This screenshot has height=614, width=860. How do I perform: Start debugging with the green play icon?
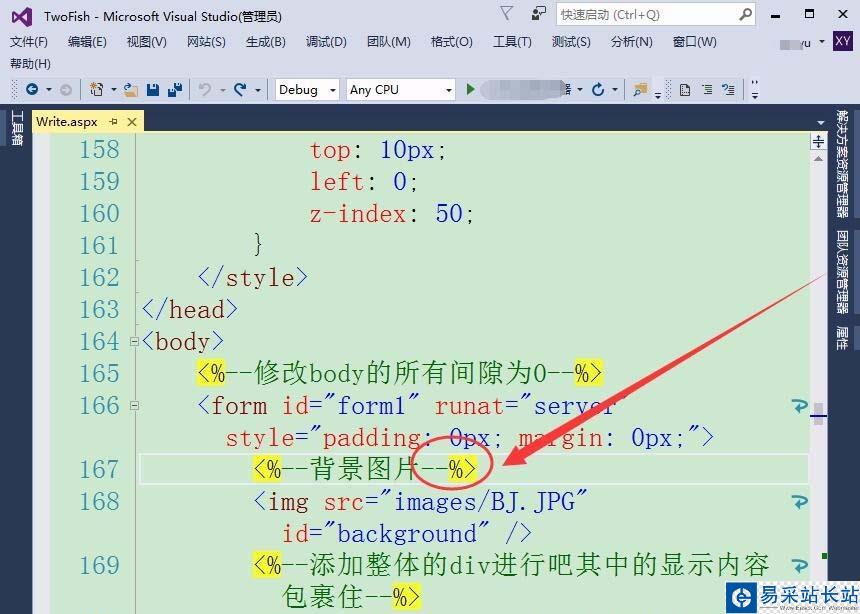point(470,89)
